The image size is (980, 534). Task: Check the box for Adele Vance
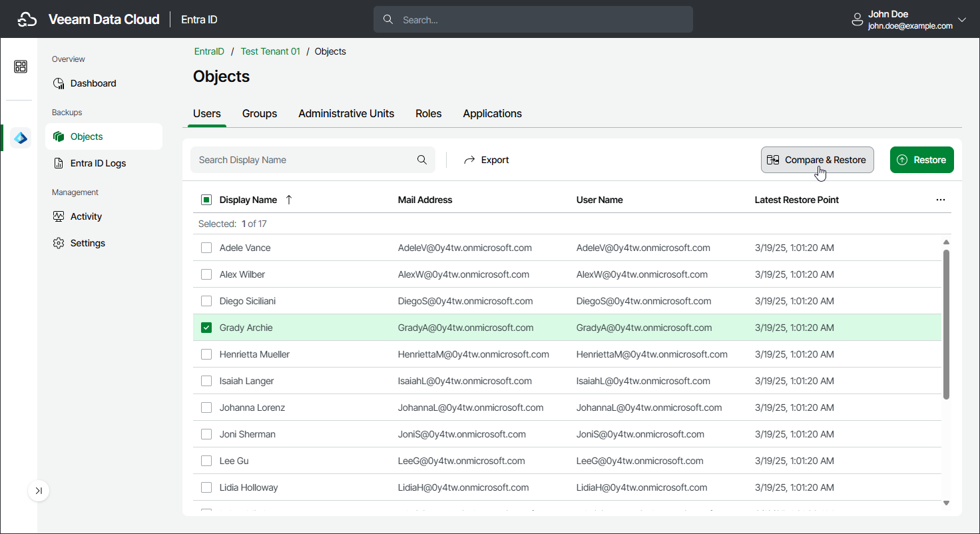click(206, 248)
